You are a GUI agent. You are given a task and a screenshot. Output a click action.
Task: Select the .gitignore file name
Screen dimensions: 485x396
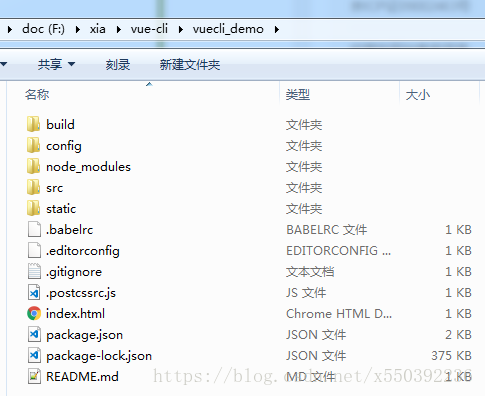74,272
